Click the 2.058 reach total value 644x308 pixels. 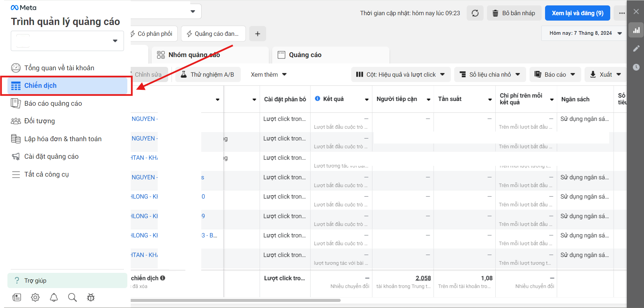click(x=423, y=278)
